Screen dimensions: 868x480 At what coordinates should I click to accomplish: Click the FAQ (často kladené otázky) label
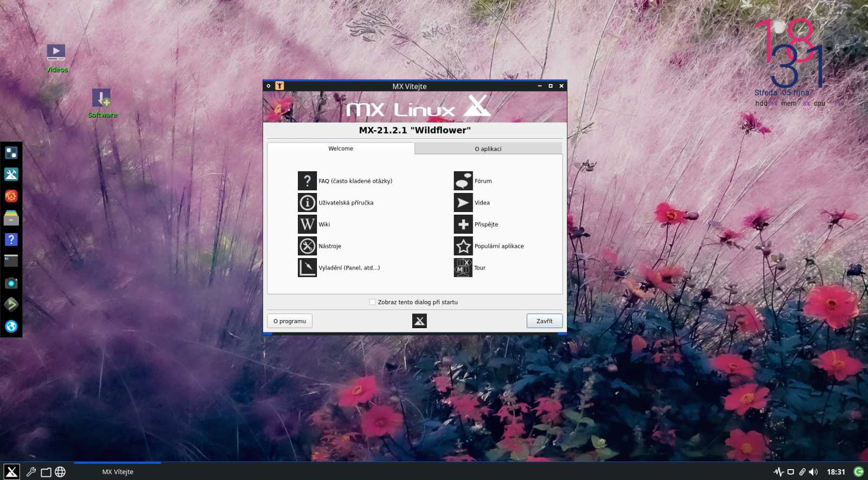point(355,181)
